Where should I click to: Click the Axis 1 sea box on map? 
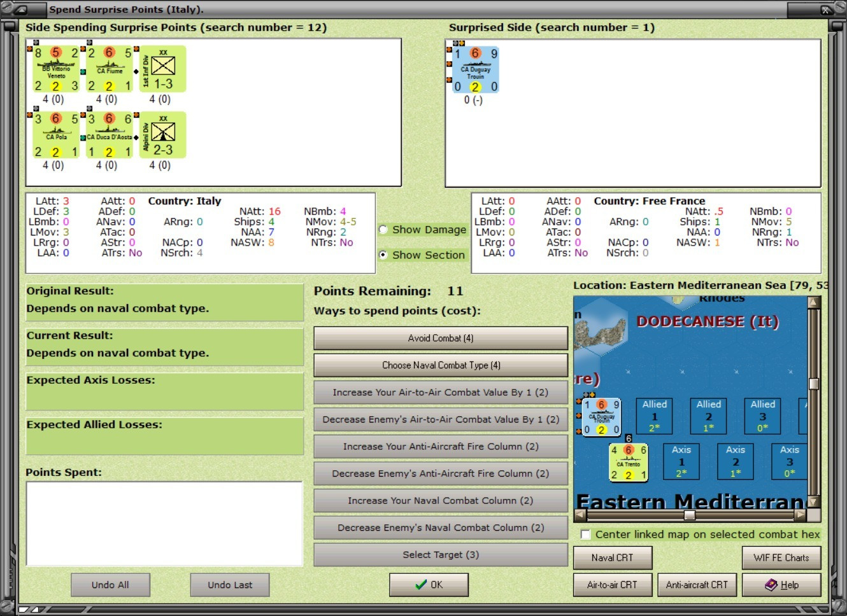pyautogui.click(x=681, y=461)
